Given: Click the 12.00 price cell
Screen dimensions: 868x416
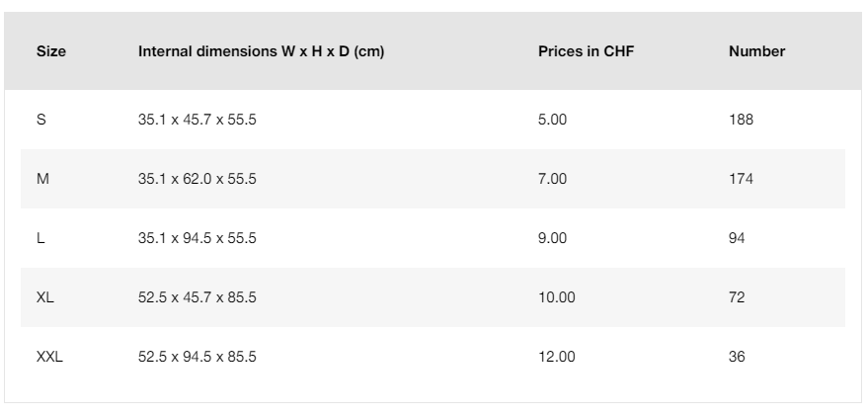Looking at the screenshot, I should [556, 357].
